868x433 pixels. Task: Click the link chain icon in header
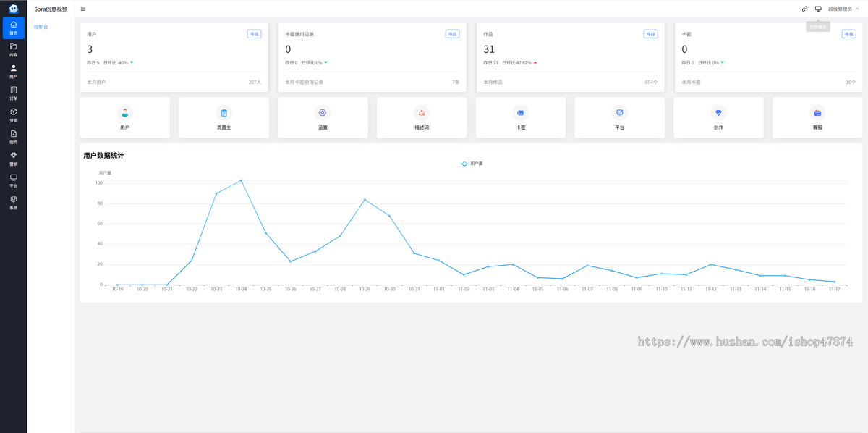(x=805, y=9)
